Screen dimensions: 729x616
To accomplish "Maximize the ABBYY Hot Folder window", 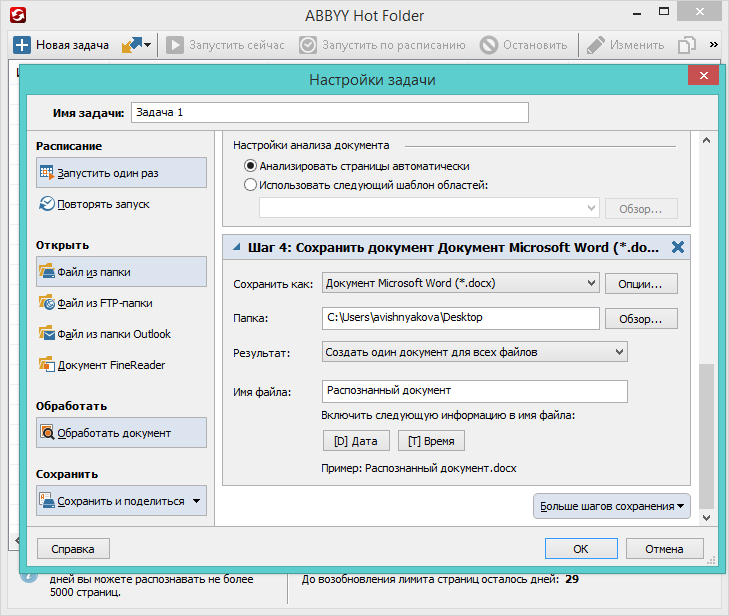I will click(664, 12).
